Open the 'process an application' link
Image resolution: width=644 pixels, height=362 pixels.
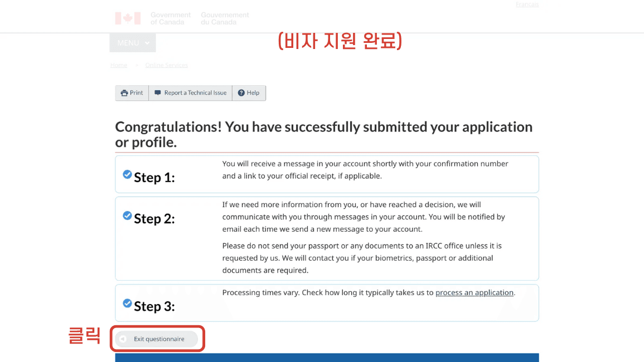point(474,292)
